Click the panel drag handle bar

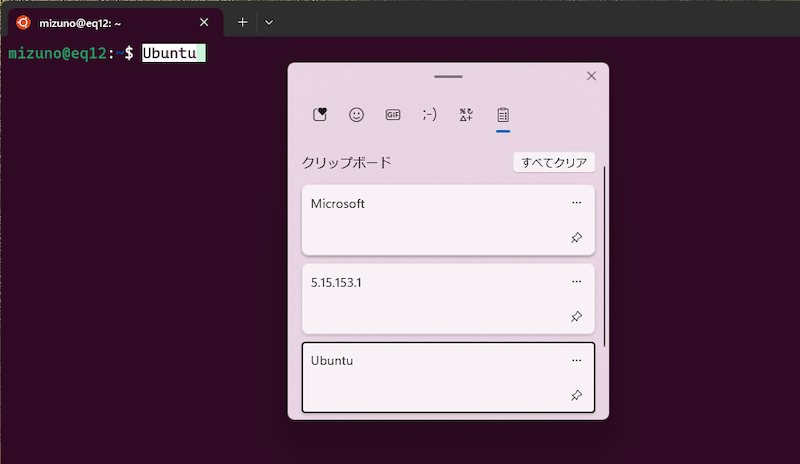(448, 77)
